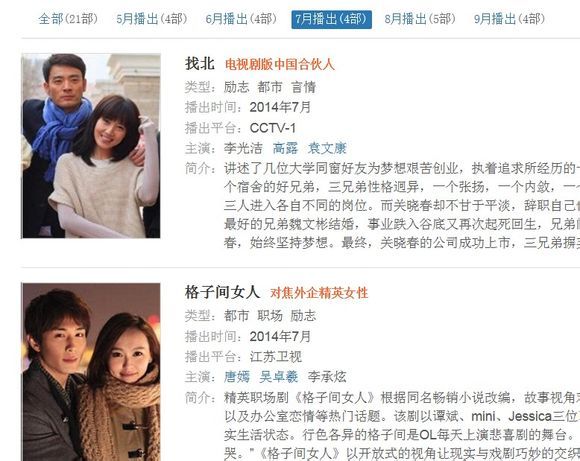This screenshot has height=461, width=580.
Task: Open actor 袁文康's profile link
Action: click(327, 148)
